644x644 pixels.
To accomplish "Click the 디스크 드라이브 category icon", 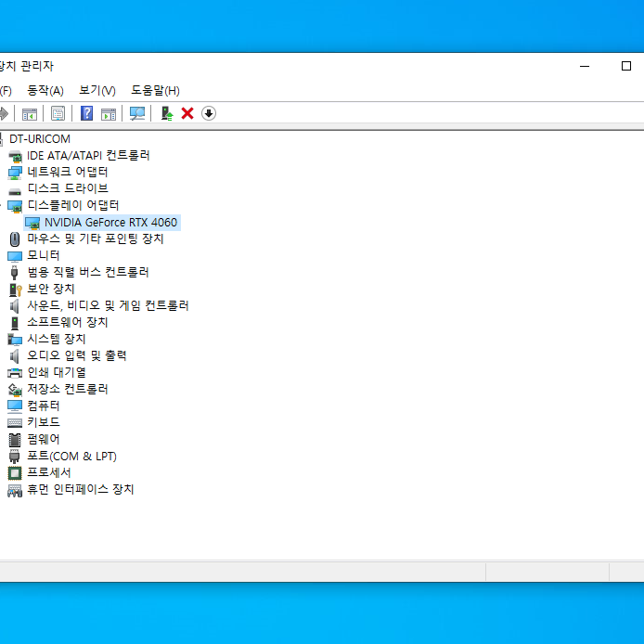I will pyautogui.click(x=15, y=191).
